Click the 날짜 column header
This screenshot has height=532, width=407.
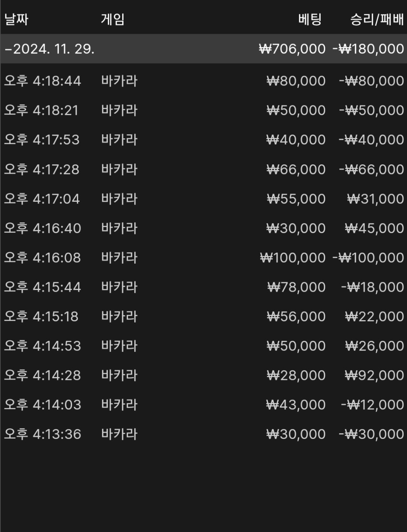coord(16,19)
